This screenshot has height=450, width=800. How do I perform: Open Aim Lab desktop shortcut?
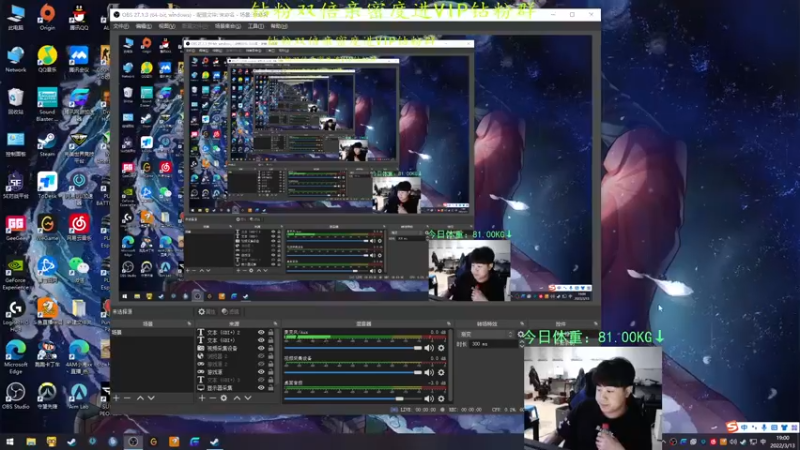point(79,396)
